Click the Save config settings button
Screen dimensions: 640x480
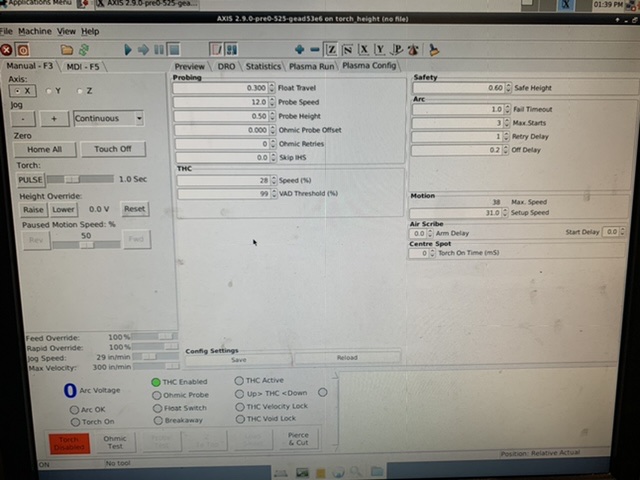(239, 358)
